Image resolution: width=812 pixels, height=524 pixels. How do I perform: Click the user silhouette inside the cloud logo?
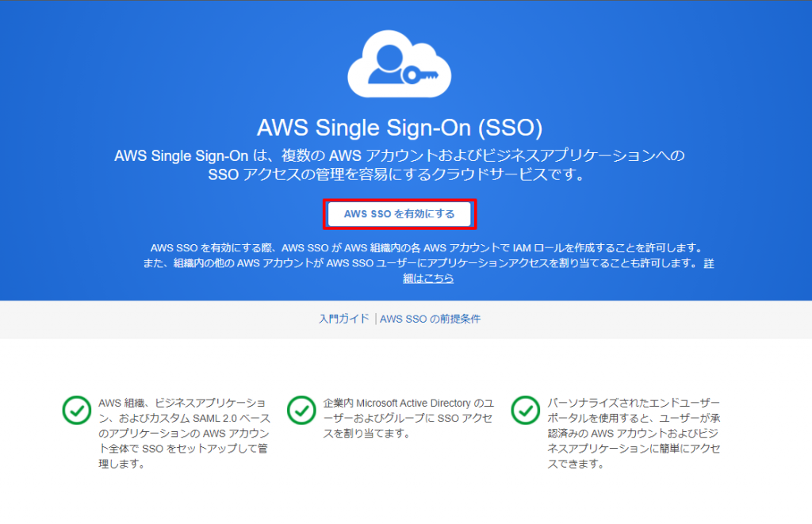(386, 65)
